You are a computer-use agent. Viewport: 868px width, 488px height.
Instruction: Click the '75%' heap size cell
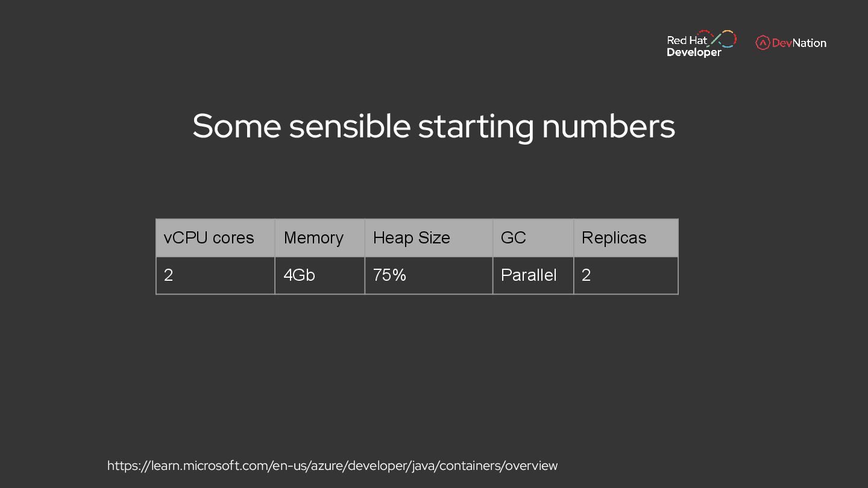(x=428, y=275)
